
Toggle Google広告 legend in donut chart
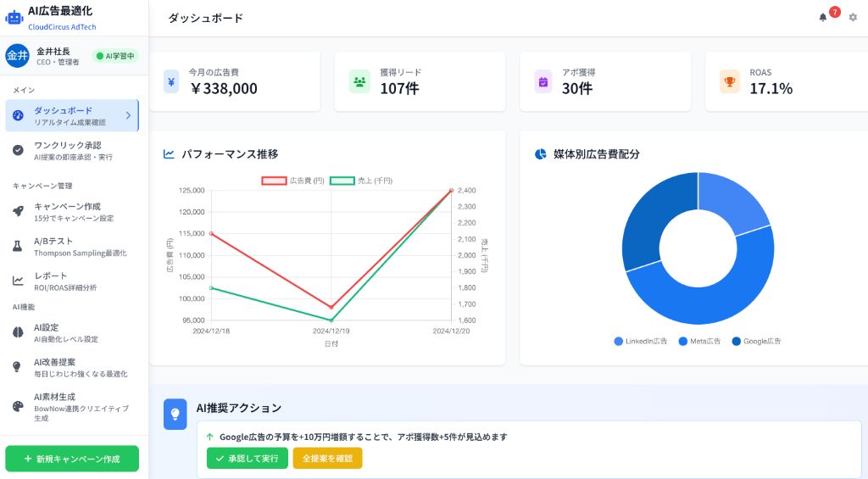(756, 341)
